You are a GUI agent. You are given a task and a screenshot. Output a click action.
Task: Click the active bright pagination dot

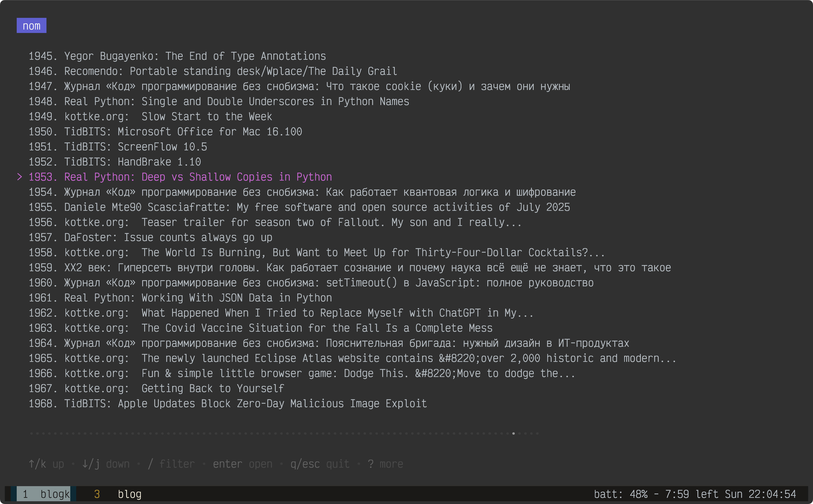(x=513, y=433)
